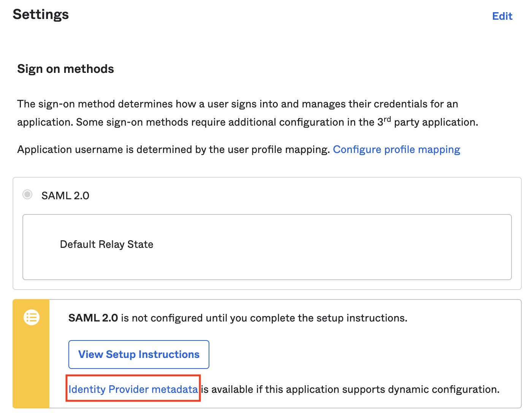Open the Configure profile mapping link

coord(396,150)
